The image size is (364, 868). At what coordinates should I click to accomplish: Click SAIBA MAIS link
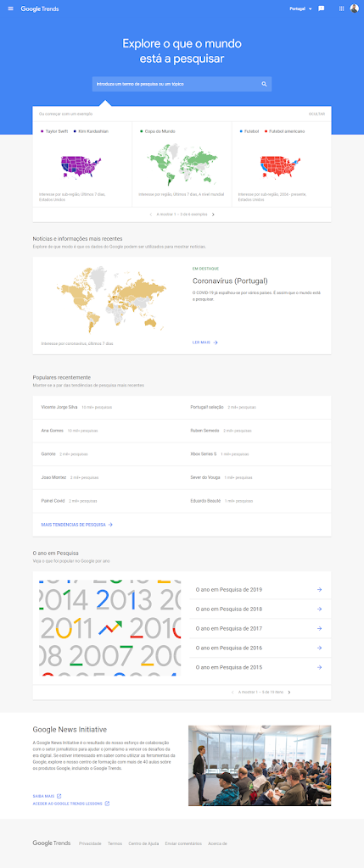pyautogui.click(x=48, y=796)
